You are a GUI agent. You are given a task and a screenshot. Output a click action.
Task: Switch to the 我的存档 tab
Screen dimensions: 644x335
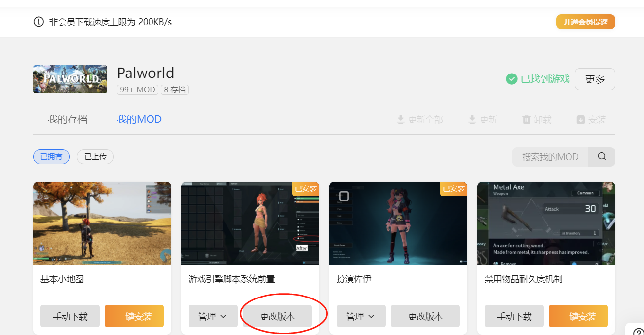pos(68,119)
